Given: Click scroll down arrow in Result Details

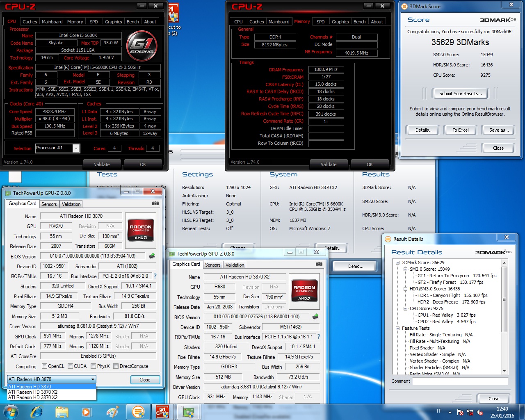Looking at the screenshot, I should 504,371.
